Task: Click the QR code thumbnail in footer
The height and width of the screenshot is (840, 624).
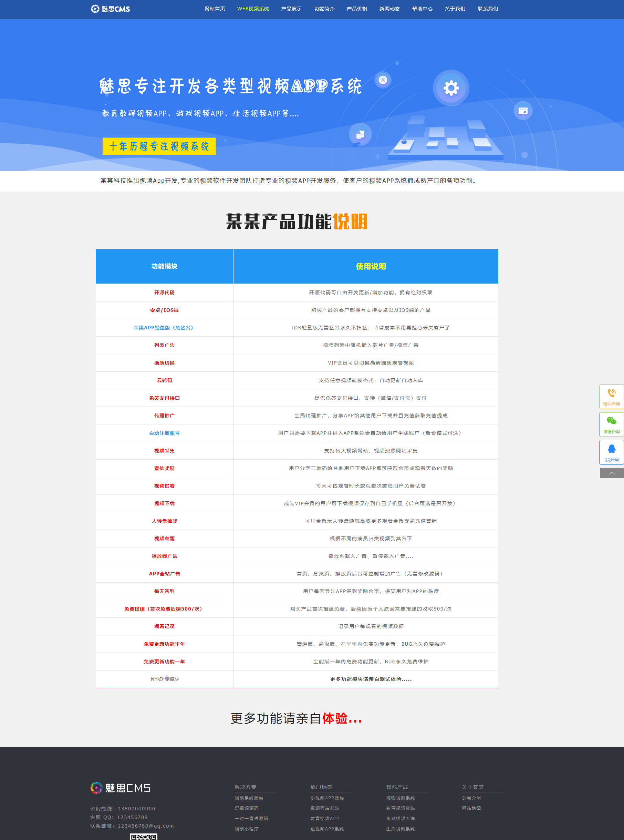Action: (x=144, y=836)
